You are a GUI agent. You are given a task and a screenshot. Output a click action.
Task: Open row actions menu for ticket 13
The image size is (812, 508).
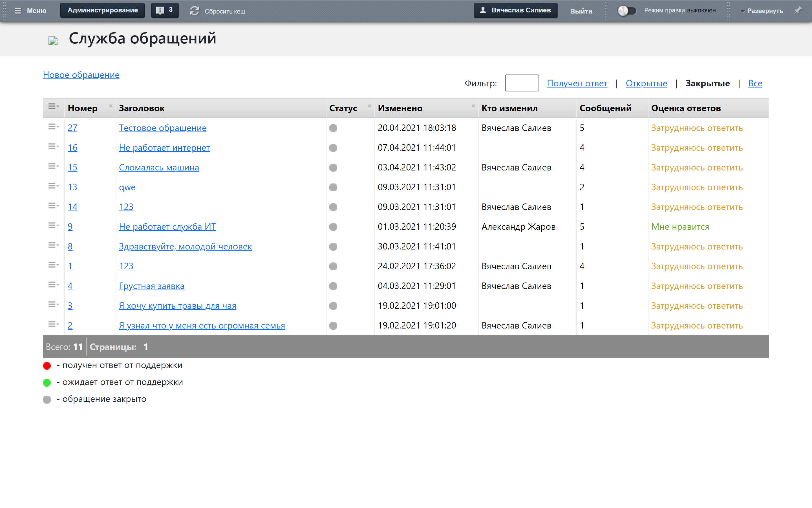[x=53, y=186]
